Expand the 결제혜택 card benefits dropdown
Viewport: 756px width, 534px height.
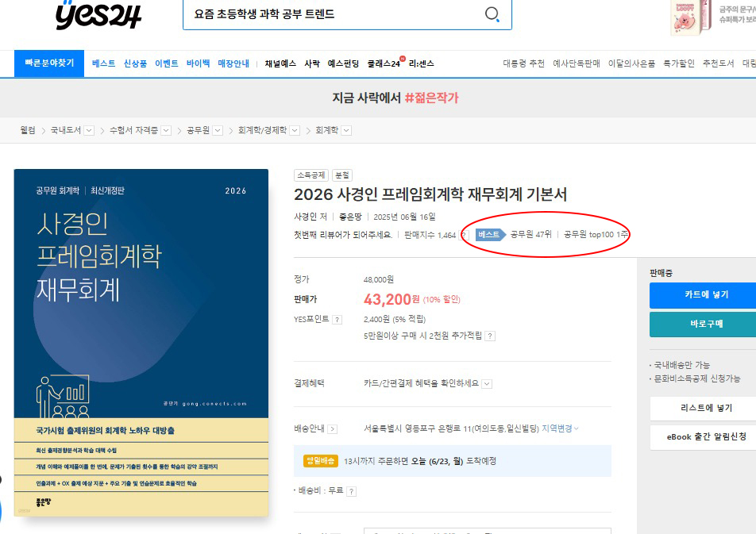tap(488, 384)
